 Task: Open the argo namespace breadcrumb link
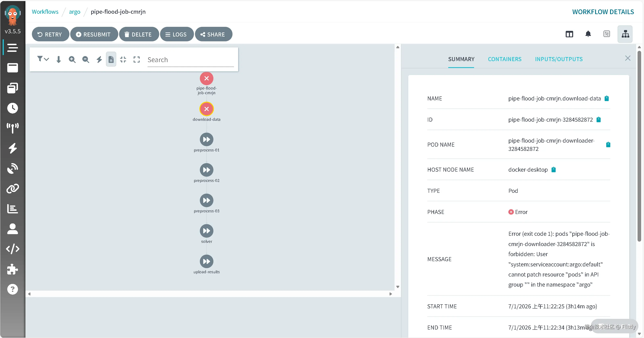coord(74,12)
